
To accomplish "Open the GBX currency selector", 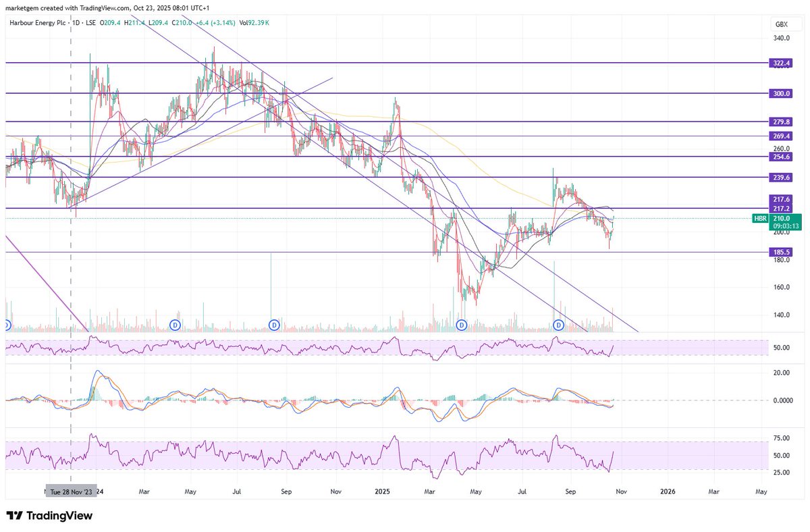I will 781,22.
